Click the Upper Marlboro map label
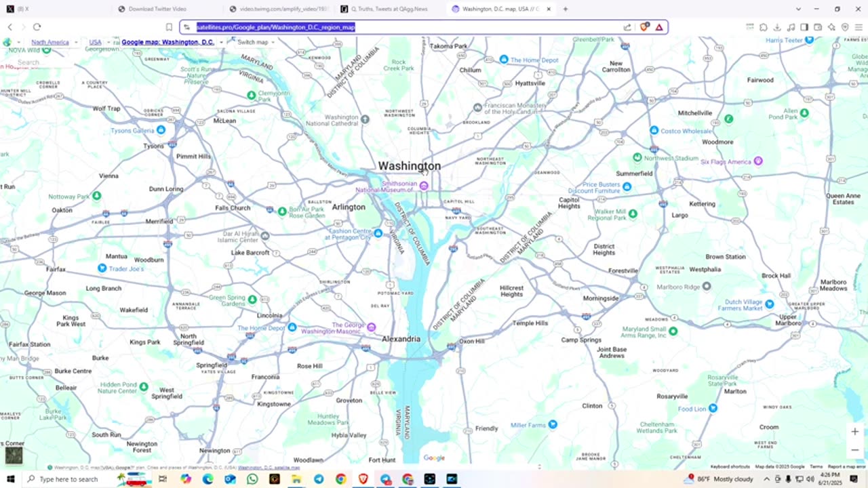 [788, 320]
